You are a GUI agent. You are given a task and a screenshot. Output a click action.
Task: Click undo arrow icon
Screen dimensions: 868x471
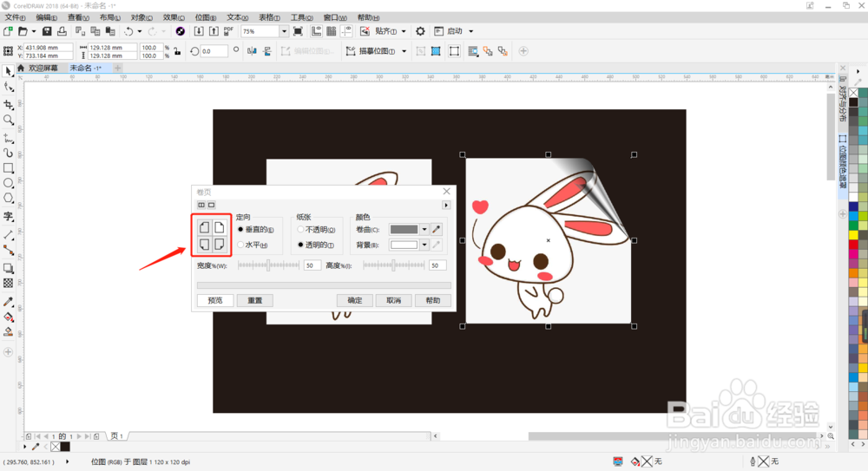coord(128,31)
